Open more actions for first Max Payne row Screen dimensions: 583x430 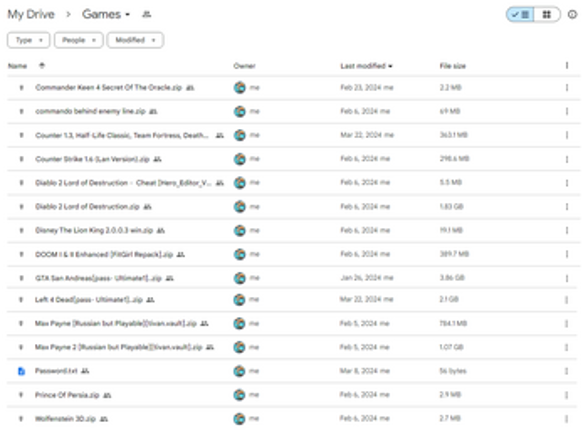567,323
